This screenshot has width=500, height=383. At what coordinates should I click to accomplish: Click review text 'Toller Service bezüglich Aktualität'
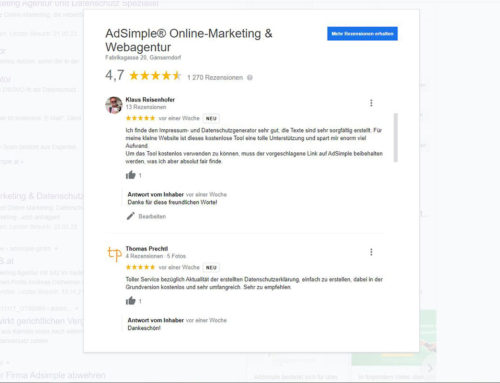pyautogui.click(x=254, y=283)
